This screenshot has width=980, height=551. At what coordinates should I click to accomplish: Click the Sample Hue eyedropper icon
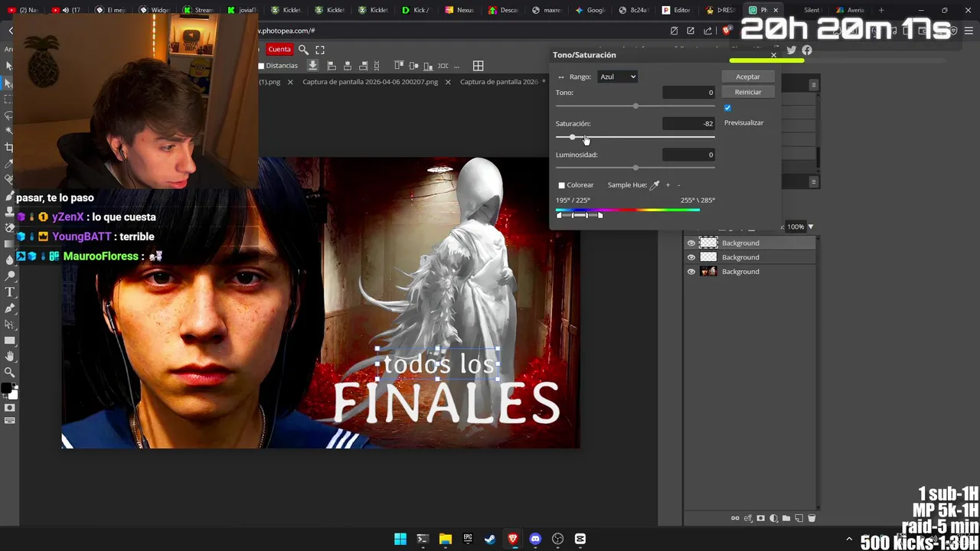[655, 184]
